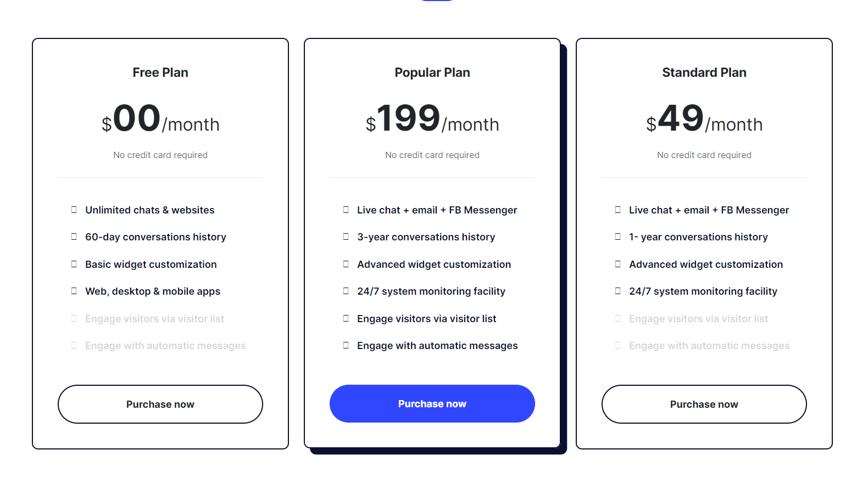Click the $49/month price
Screen dimensions: 868x478
coord(704,119)
